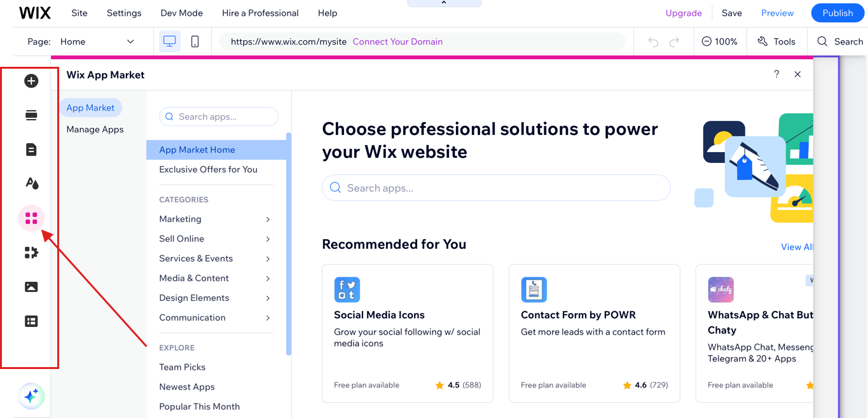Open Newest Apps under Explore

187,387
